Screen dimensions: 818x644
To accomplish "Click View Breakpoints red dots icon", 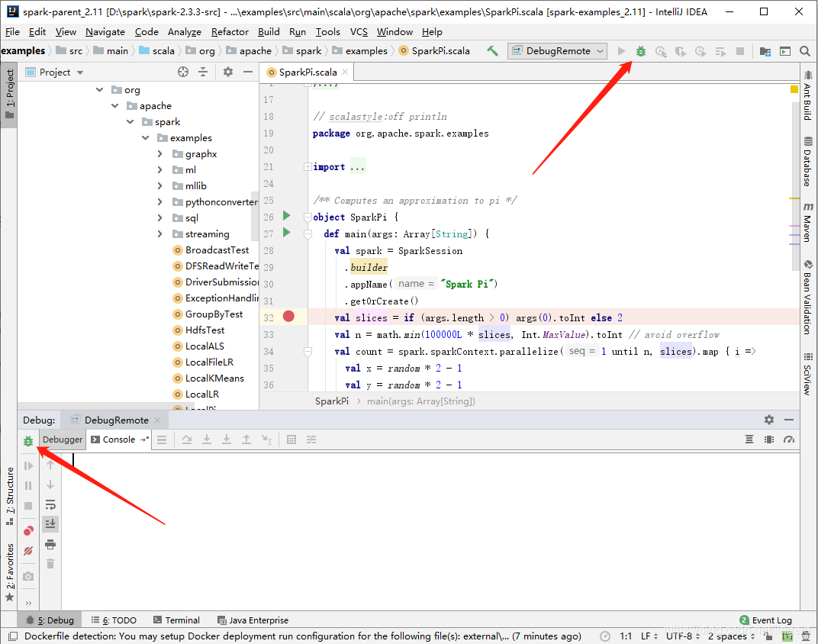I will point(28,531).
